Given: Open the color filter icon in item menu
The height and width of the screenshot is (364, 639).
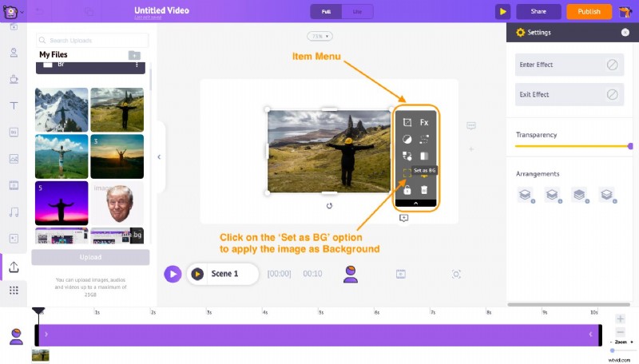Looking at the screenshot, I should pos(407,139).
